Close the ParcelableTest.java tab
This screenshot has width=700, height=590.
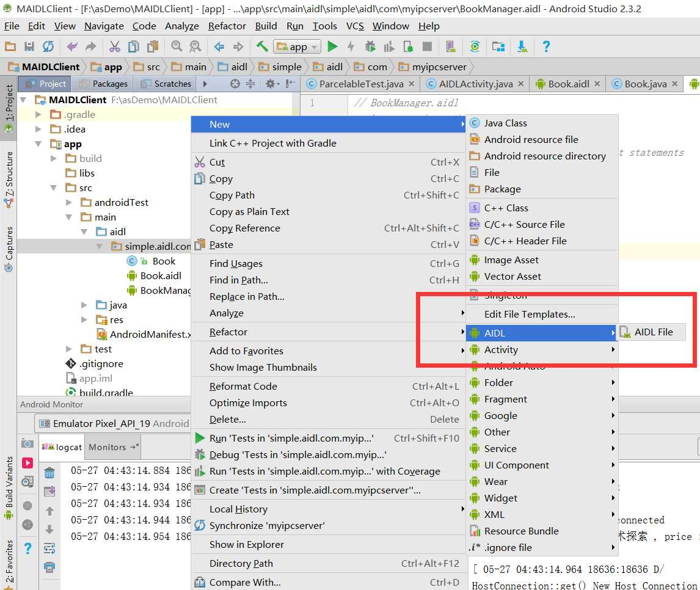pyautogui.click(x=411, y=84)
